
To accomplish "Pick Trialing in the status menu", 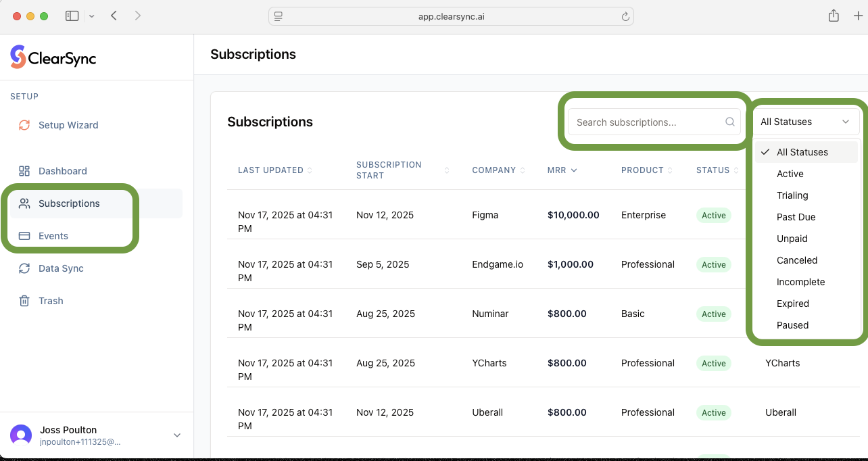I will pyautogui.click(x=792, y=195).
